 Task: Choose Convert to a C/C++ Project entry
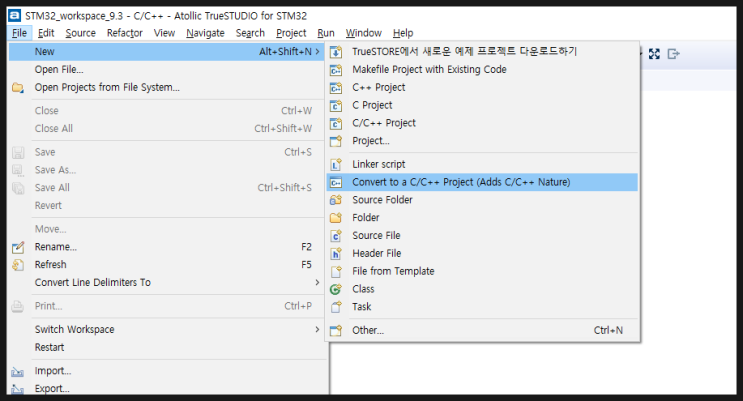(482, 182)
